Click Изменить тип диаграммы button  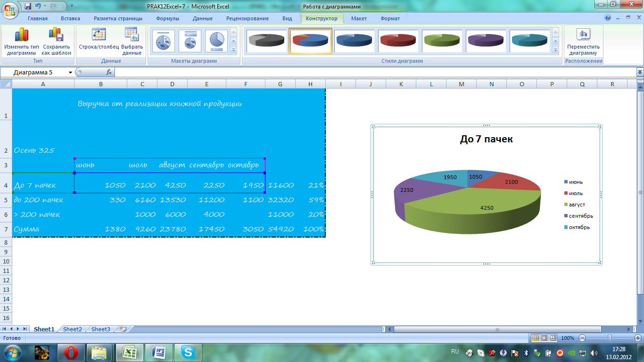[22, 41]
